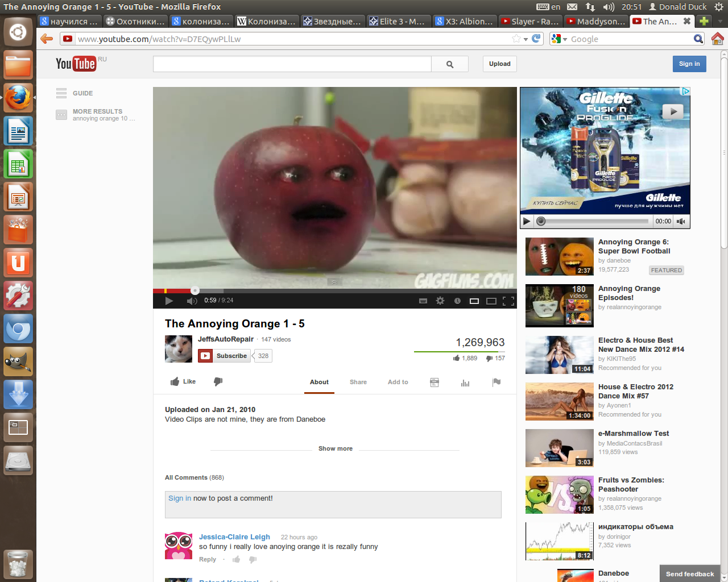The height and width of the screenshot is (582, 728).
Task: Click the Upload button
Action: pyautogui.click(x=500, y=64)
